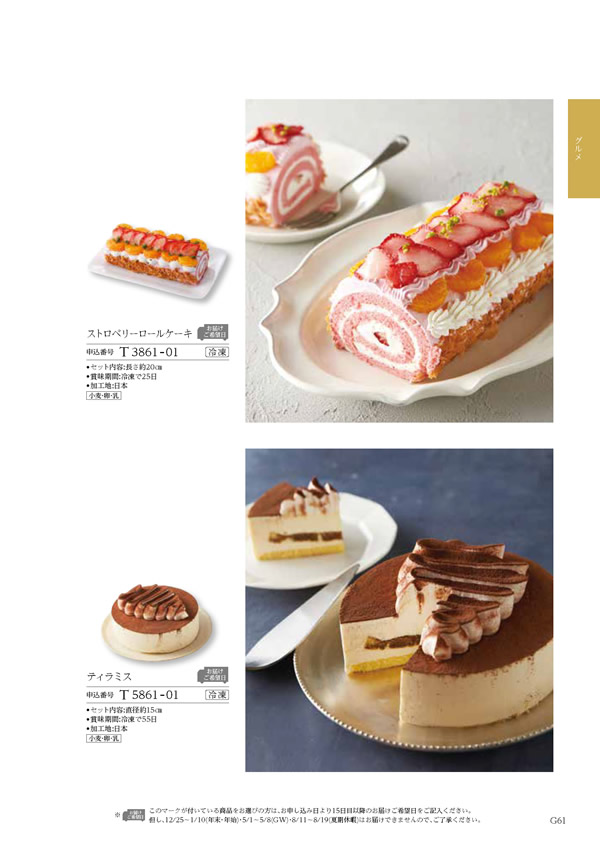Viewport: 600px width, 848px height.
Task: Click the delivery-date truck icon beside ティラミス
Action: [x=213, y=674]
